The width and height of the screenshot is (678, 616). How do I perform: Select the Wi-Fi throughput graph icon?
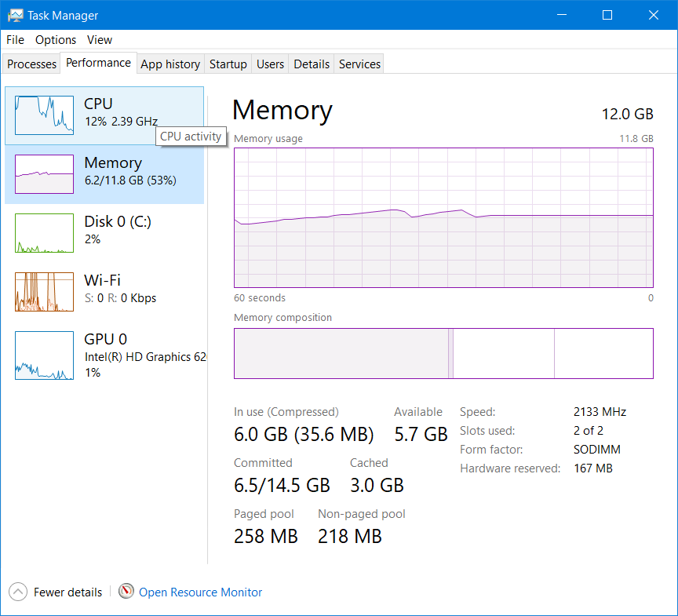coord(44,291)
